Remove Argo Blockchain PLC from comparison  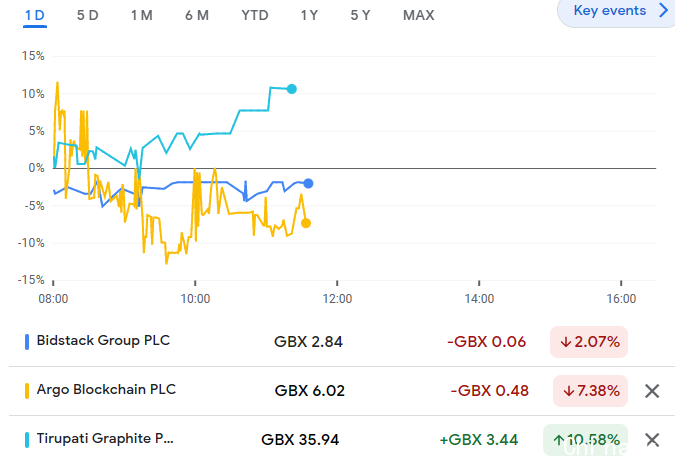point(652,391)
